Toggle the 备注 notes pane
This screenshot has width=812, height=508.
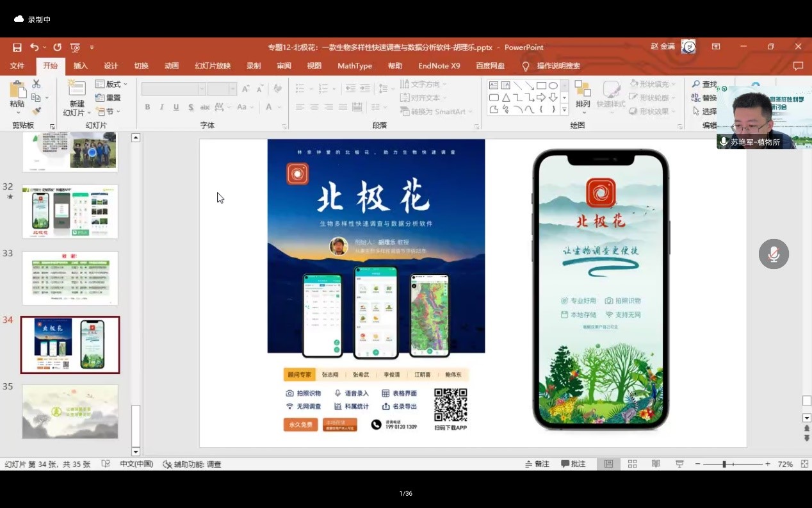click(537, 464)
